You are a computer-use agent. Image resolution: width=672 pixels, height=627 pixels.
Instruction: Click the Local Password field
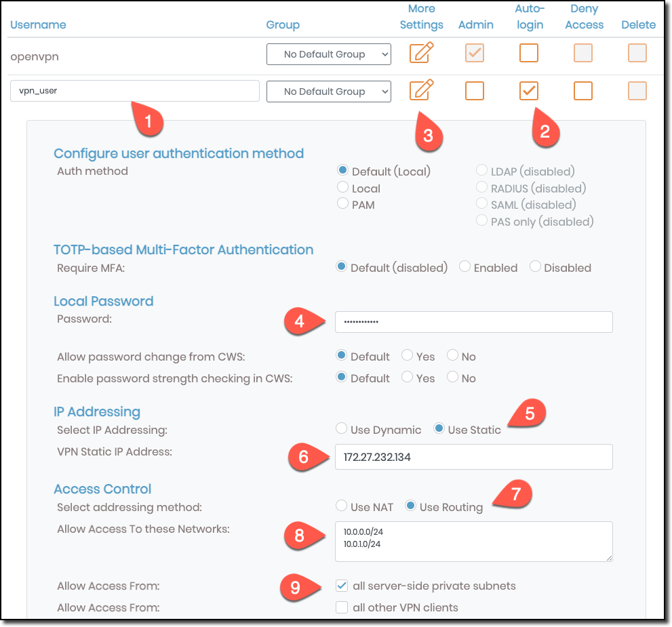point(473,323)
